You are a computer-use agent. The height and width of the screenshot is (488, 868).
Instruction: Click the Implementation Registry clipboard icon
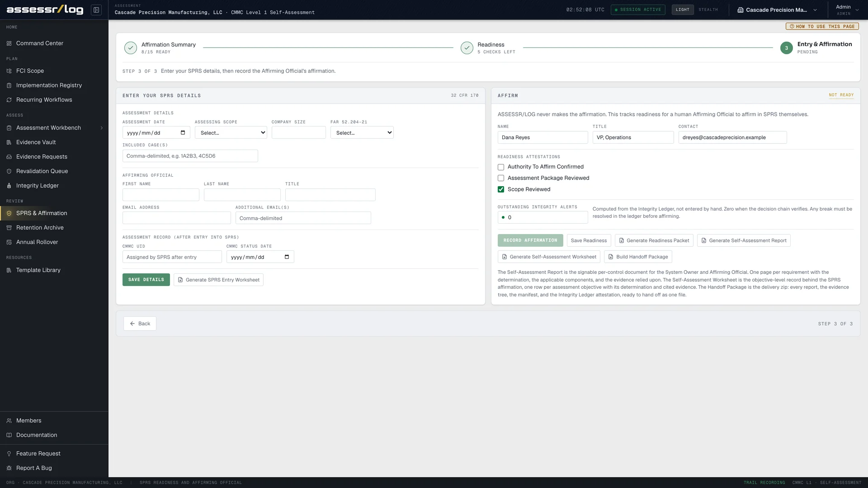(9, 85)
